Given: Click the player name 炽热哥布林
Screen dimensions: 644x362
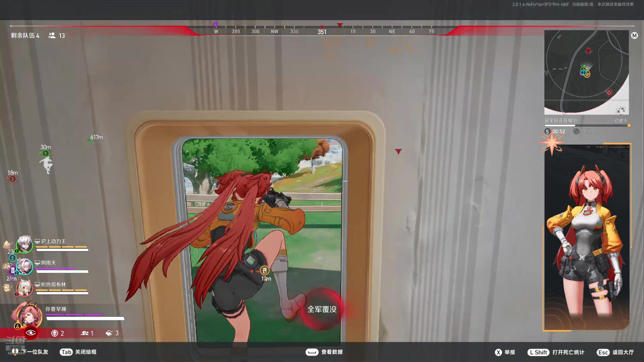Looking at the screenshot, I should 53,285.
